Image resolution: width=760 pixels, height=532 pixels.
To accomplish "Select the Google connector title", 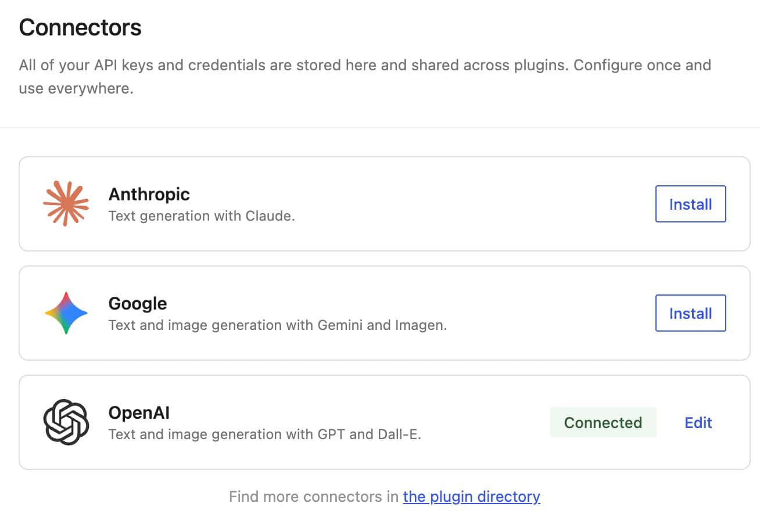I will pos(137,303).
